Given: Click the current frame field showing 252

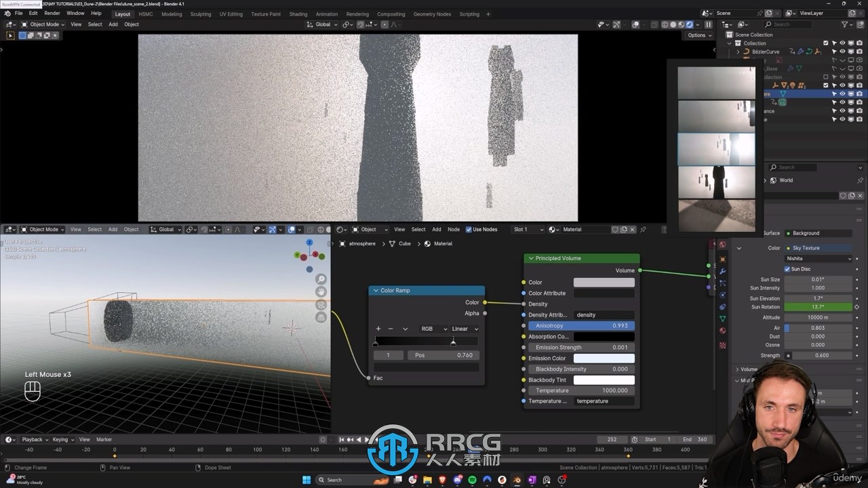Looking at the screenshot, I should 612,439.
